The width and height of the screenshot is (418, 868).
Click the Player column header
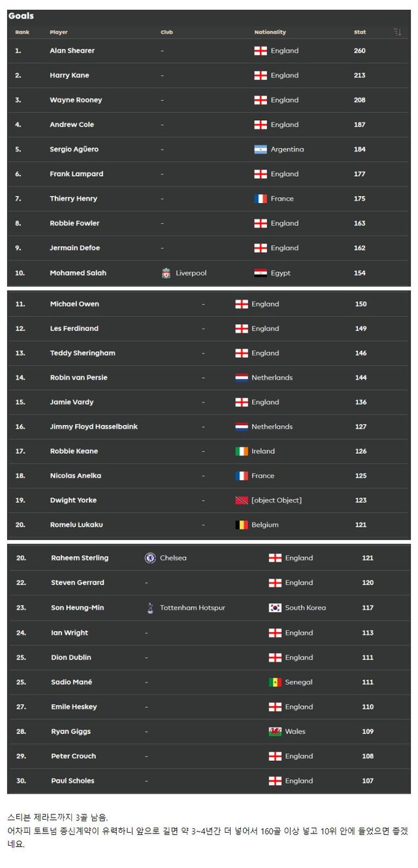pyautogui.click(x=59, y=32)
